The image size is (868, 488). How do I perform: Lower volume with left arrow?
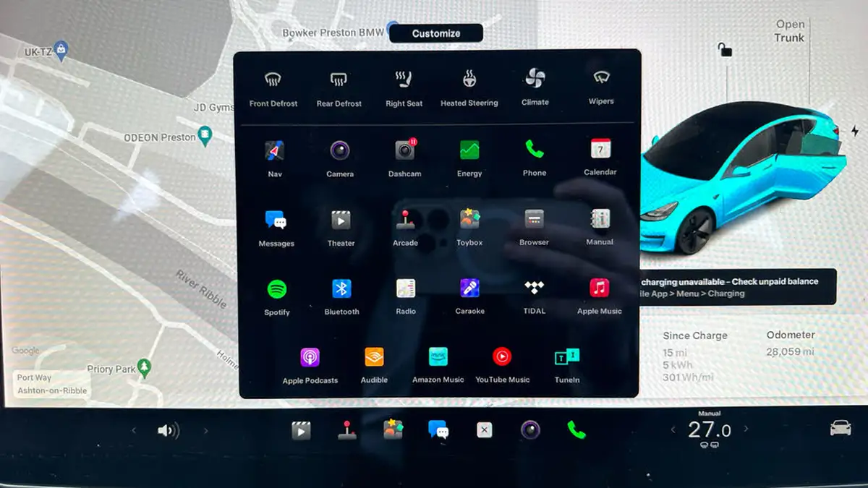pos(133,431)
